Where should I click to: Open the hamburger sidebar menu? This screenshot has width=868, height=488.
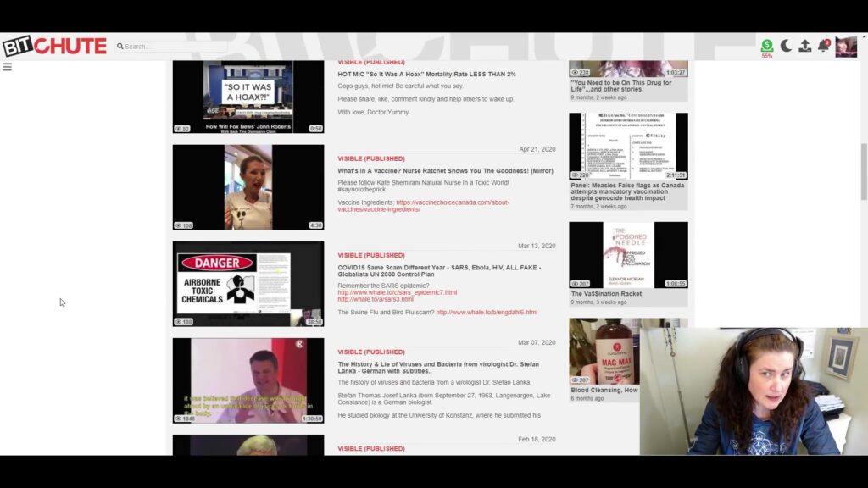click(x=7, y=67)
